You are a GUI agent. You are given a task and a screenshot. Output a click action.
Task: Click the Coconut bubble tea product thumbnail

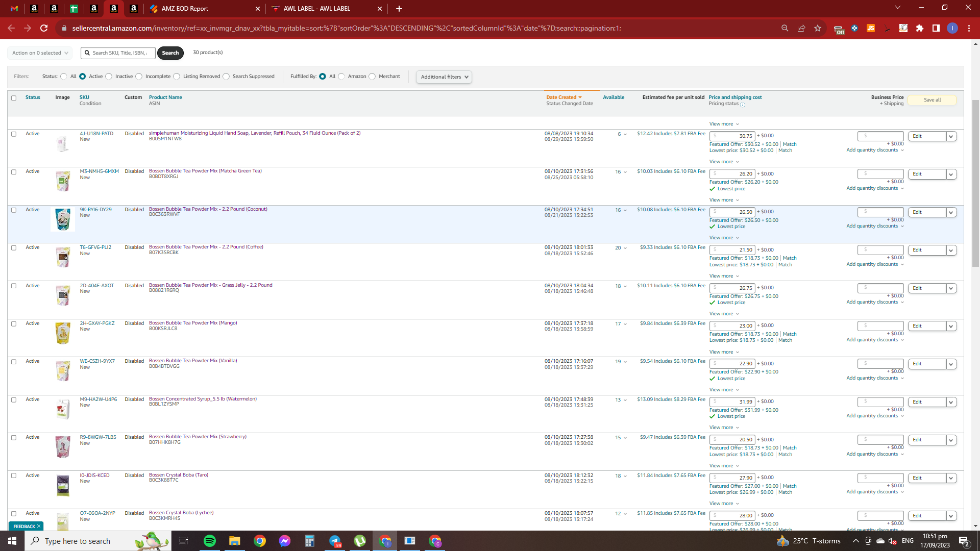click(63, 219)
